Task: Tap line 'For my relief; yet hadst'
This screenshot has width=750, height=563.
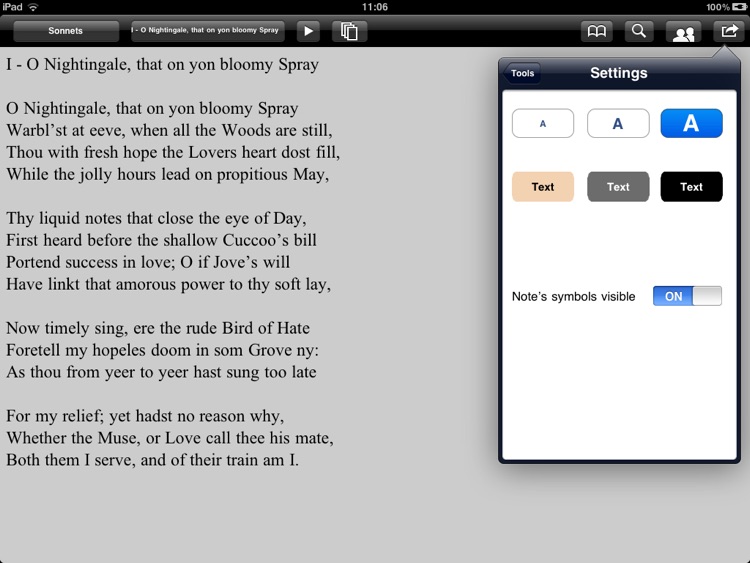Action: 145,416
